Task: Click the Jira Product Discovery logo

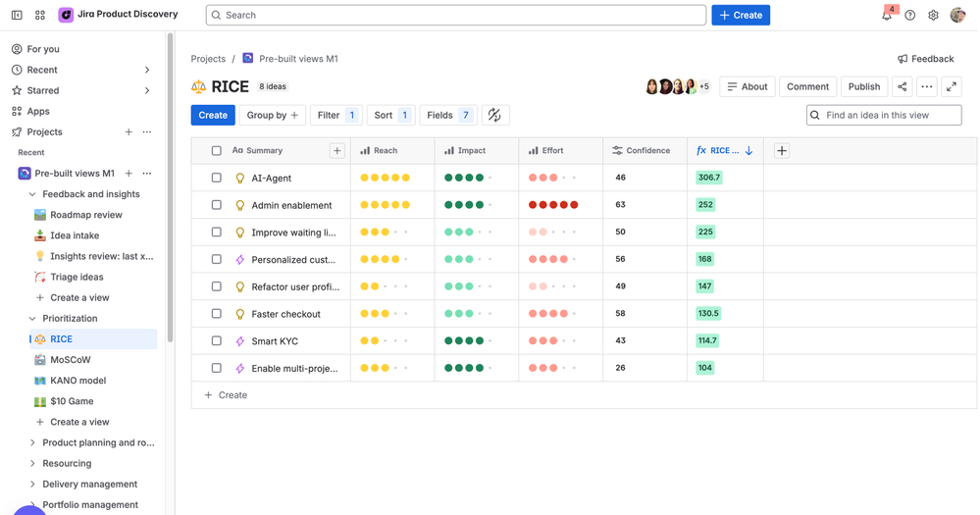Action: (x=66, y=15)
